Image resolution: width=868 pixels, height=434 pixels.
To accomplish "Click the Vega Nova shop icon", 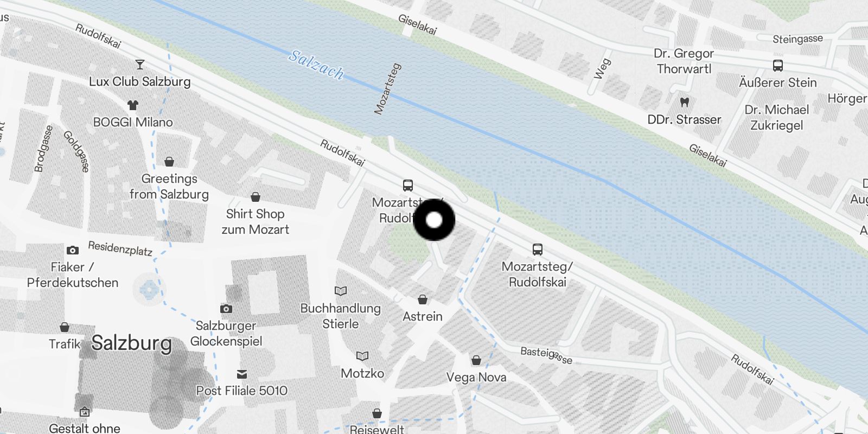I will [476, 360].
